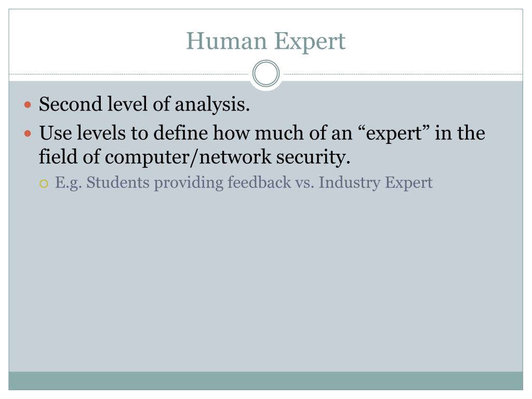This screenshot has height=399, width=532.
Task: Click the word "Human" in the title
Action: tap(227, 41)
